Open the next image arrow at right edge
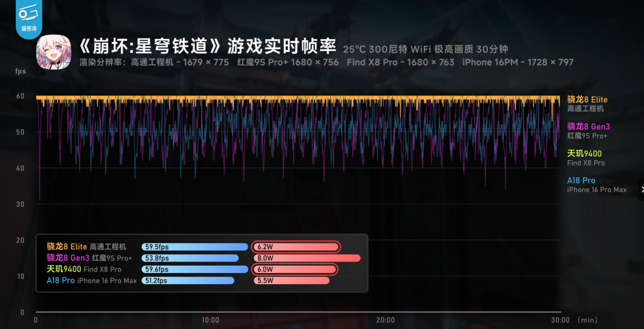644x329 pixels. [641, 190]
